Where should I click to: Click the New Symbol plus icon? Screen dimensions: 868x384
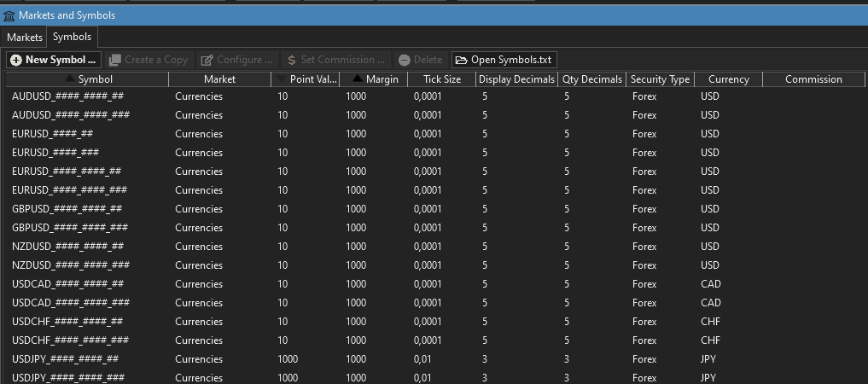[15, 60]
